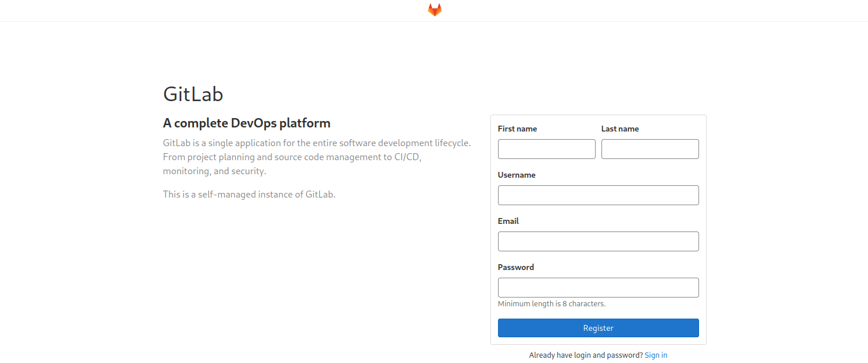Select the Last name text box

pyautogui.click(x=650, y=149)
